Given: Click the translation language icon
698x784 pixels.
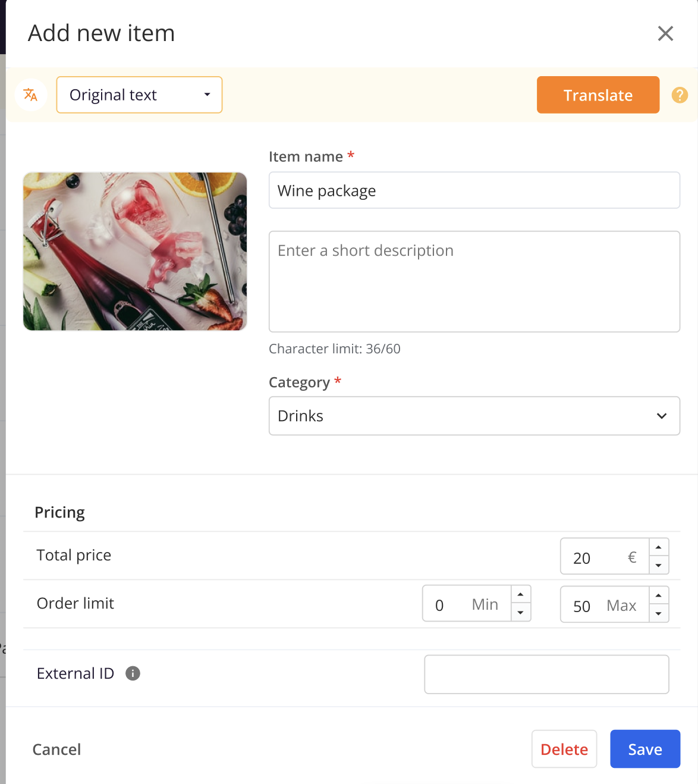Looking at the screenshot, I should click(x=30, y=95).
